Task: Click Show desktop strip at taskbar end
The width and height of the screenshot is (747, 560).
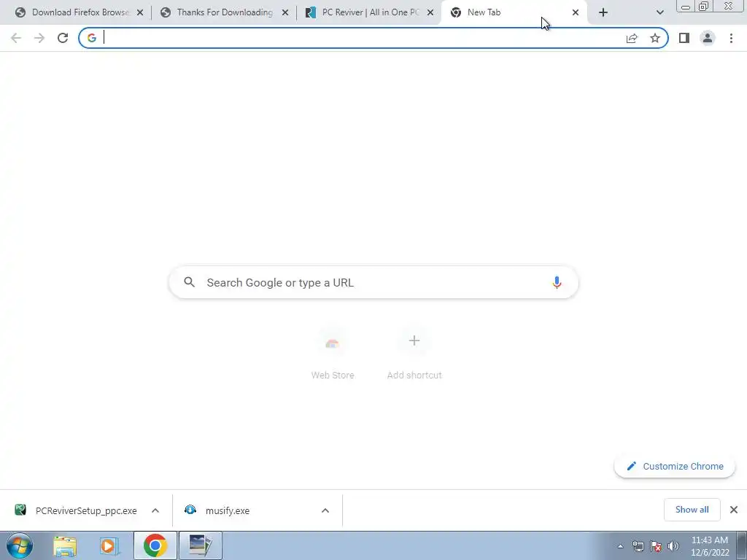Action: point(742,545)
